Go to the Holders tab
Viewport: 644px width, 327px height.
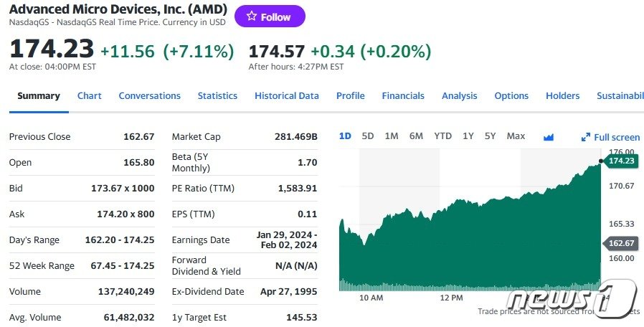[x=562, y=95]
